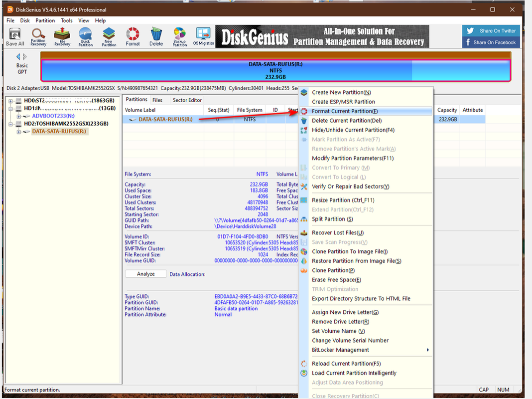Viewport: 532px width, 399px height.
Task: Click the DiskGenius banner advertisement
Action: pyautogui.click(x=322, y=36)
